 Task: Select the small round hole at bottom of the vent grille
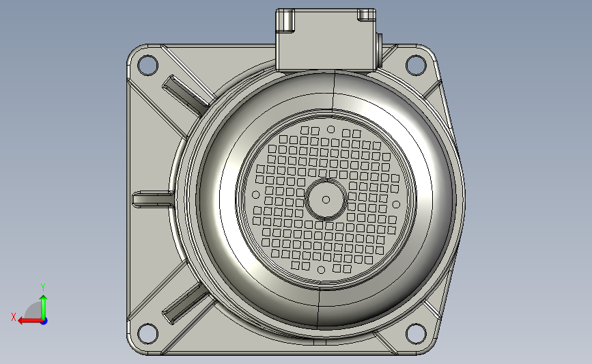(321, 270)
